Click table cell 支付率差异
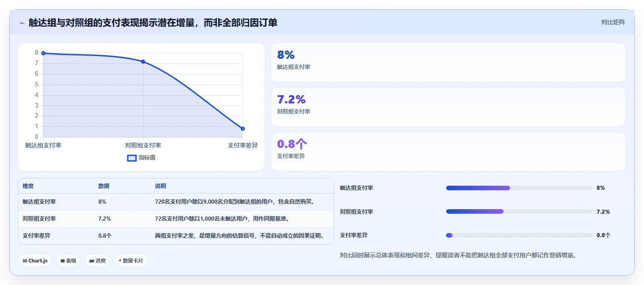Image resolution: width=644 pixels, height=285 pixels. click(36, 236)
